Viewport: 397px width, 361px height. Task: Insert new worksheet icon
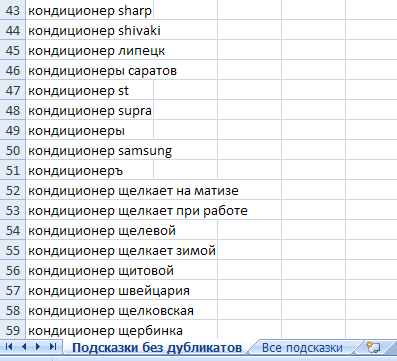[x=373, y=347]
